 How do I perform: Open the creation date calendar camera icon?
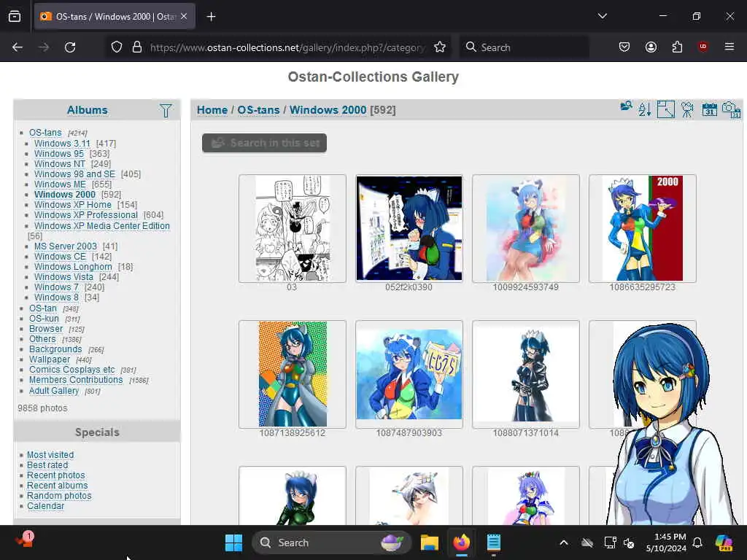coord(731,109)
